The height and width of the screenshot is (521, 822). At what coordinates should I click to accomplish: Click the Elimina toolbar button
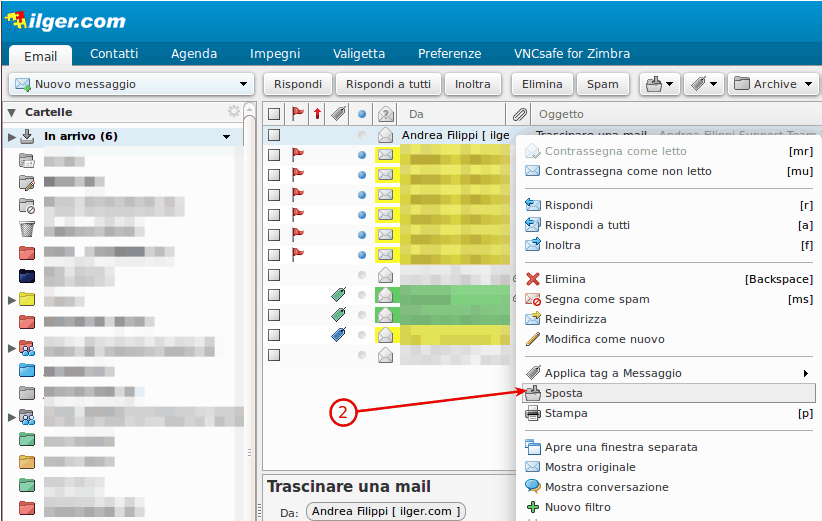(x=542, y=84)
